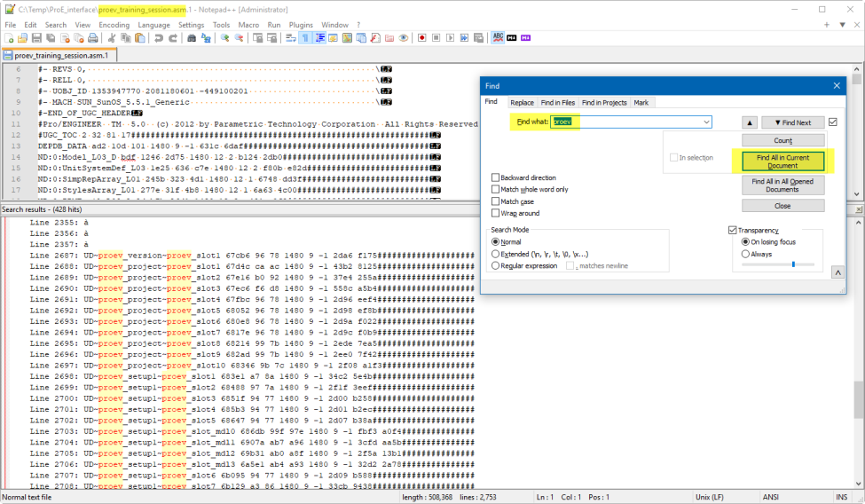Click the Save All toolbar icon

[51, 38]
